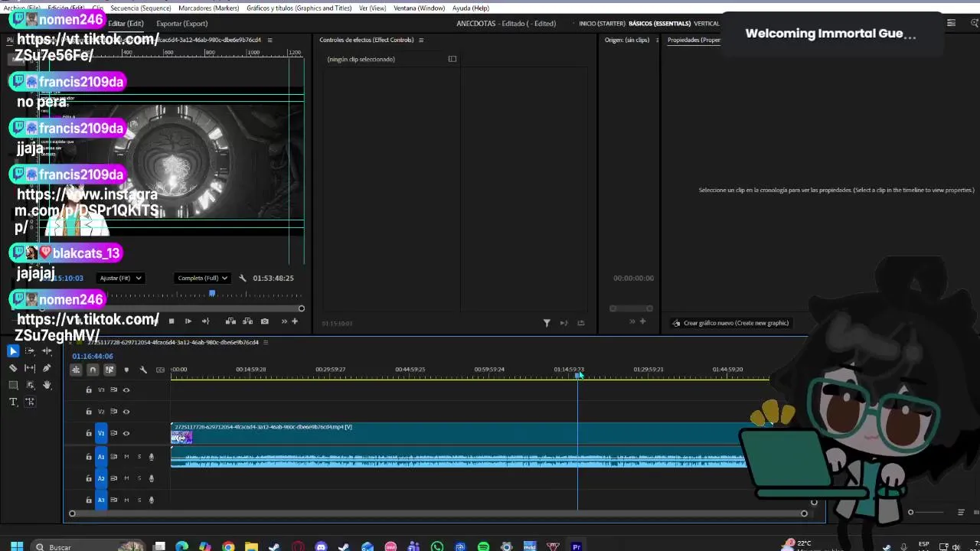The height and width of the screenshot is (551, 980).
Task: Open Gráficos y títulos menu
Action: pyautogui.click(x=299, y=8)
